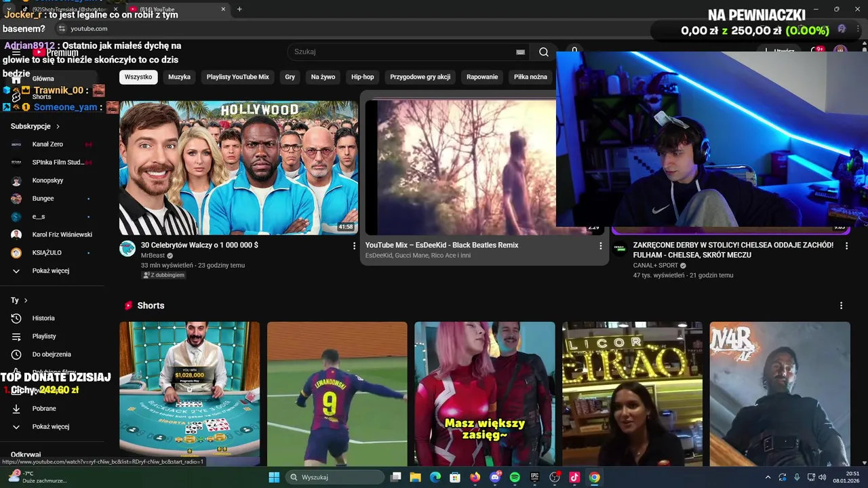Open YouTube Mix EsDeeKid Black Beatles title
Screen dimensions: 868x488
click(441, 245)
